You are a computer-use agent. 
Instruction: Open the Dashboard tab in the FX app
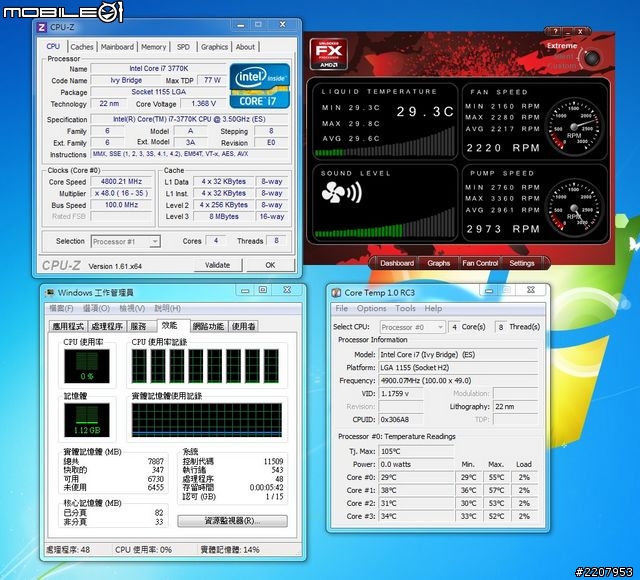coord(397,263)
